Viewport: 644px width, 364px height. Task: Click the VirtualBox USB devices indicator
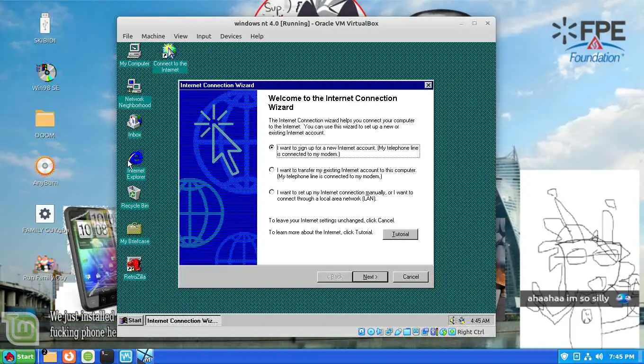click(x=398, y=332)
